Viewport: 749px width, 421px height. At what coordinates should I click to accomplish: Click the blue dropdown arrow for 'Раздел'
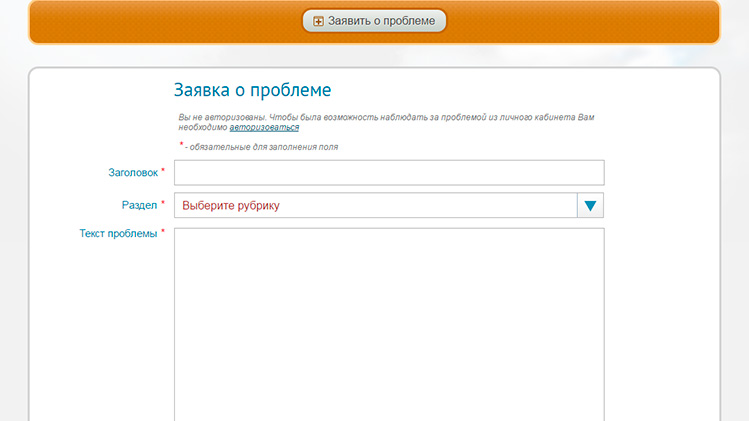[590, 205]
